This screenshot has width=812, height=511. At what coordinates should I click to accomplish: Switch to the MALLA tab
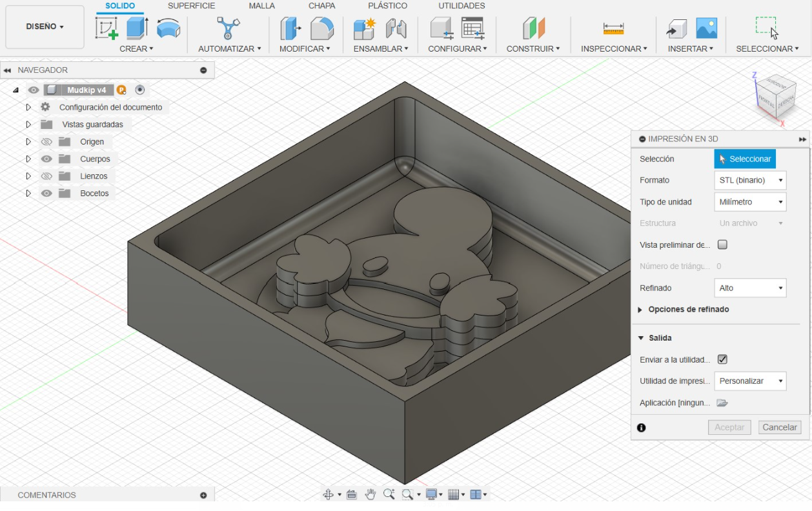(262, 6)
